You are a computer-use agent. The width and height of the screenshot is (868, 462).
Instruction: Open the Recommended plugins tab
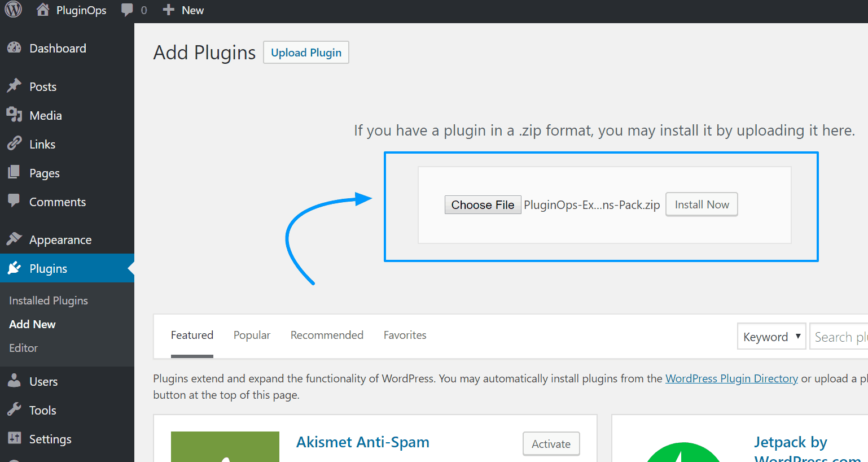(327, 335)
